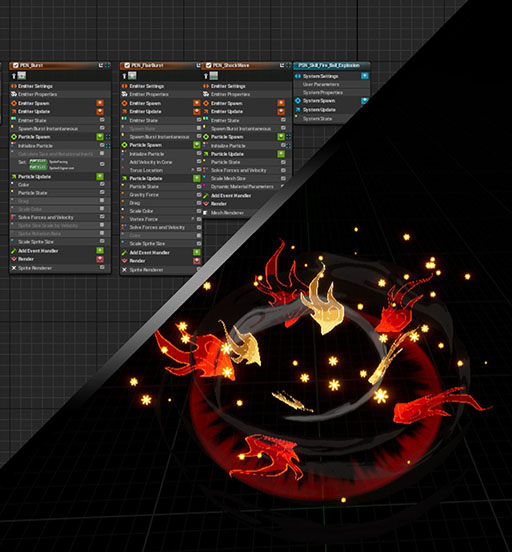Screen dimensions: 512x552
Task: Open FlairBurst emitter's header options icon
Action: point(198,65)
